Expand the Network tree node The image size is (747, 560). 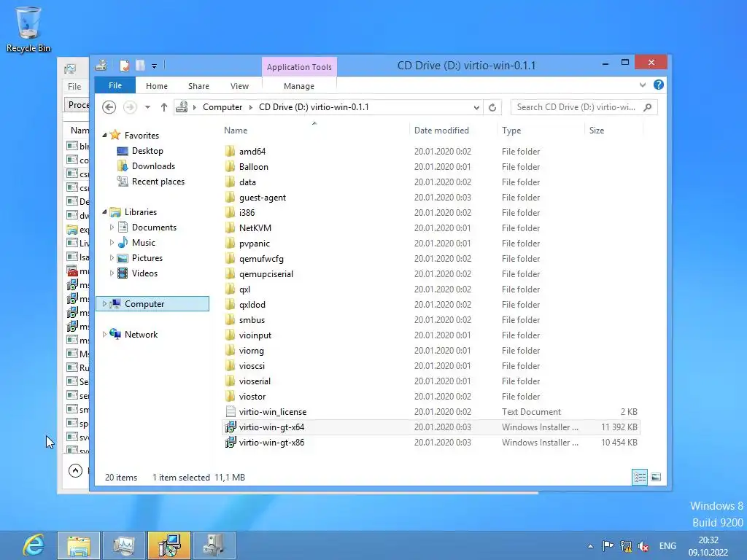point(104,334)
